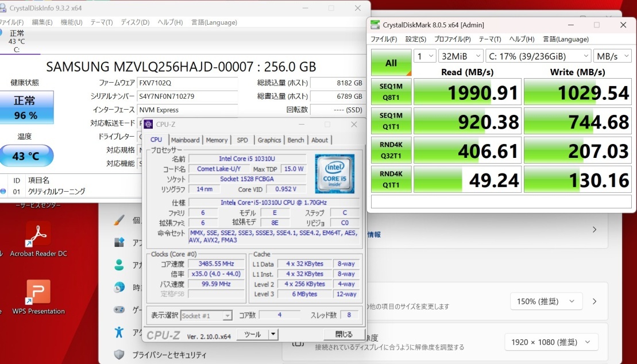
Task: Open Time and language clock icon
Action: pyautogui.click(x=119, y=287)
